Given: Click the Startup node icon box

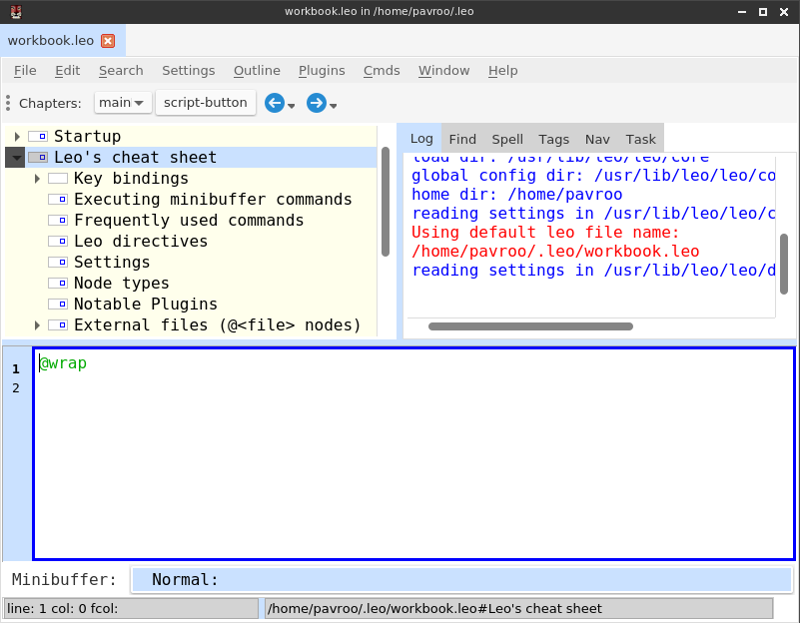Looking at the screenshot, I should coord(38,136).
